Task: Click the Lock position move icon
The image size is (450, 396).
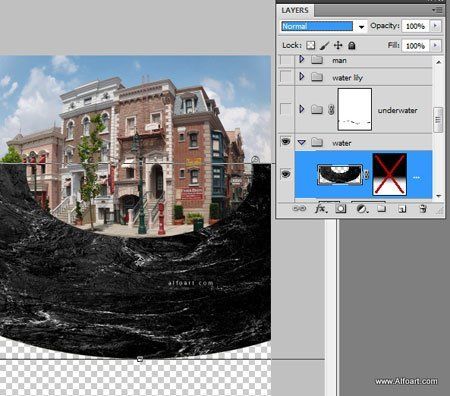Action: [x=338, y=45]
